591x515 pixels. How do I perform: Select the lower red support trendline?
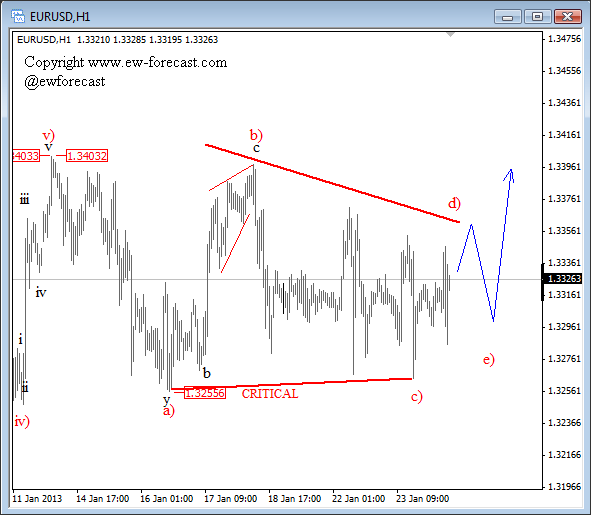(x=292, y=383)
